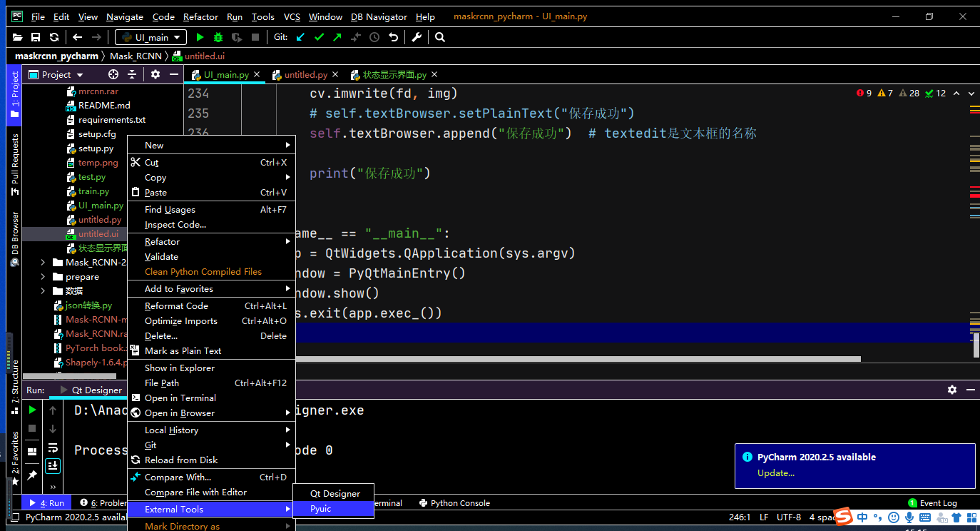This screenshot has width=980, height=531.
Task: Click the Update... link in the notification
Action: pyautogui.click(x=776, y=473)
